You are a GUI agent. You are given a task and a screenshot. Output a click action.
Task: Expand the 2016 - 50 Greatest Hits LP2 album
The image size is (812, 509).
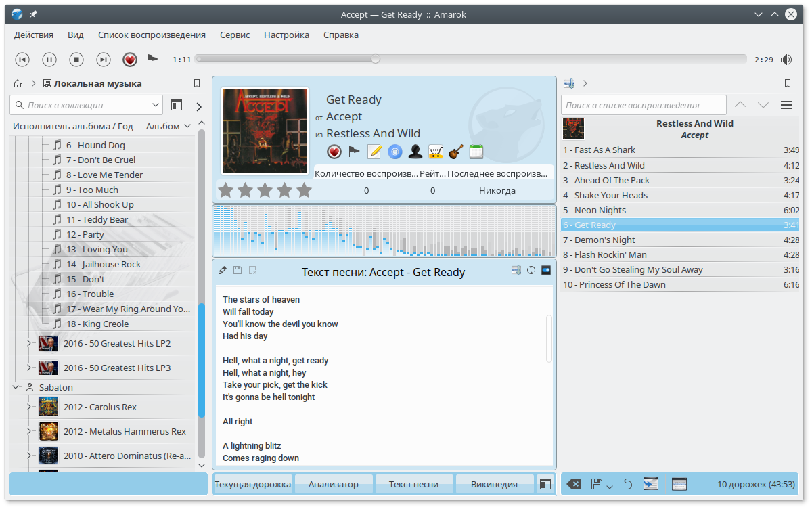pyautogui.click(x=28, y=343)
